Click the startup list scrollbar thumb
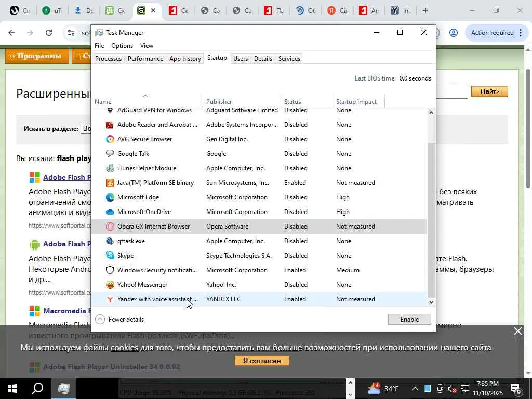 [x=431, y=220]
